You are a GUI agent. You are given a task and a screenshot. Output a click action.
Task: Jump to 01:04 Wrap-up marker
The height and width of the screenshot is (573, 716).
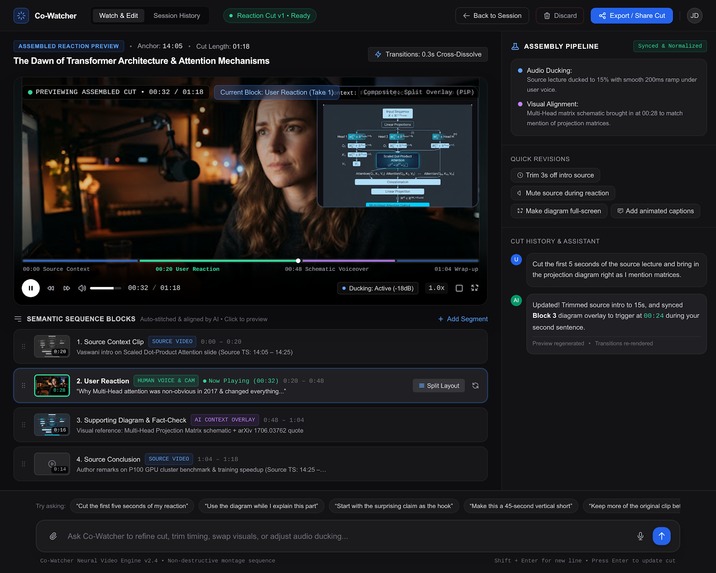pos(456,269)
